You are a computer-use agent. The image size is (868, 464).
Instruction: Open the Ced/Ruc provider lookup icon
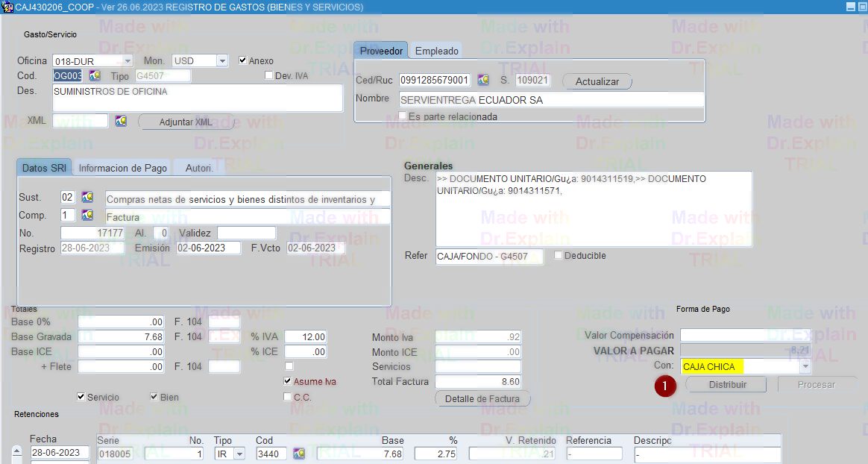483,80
